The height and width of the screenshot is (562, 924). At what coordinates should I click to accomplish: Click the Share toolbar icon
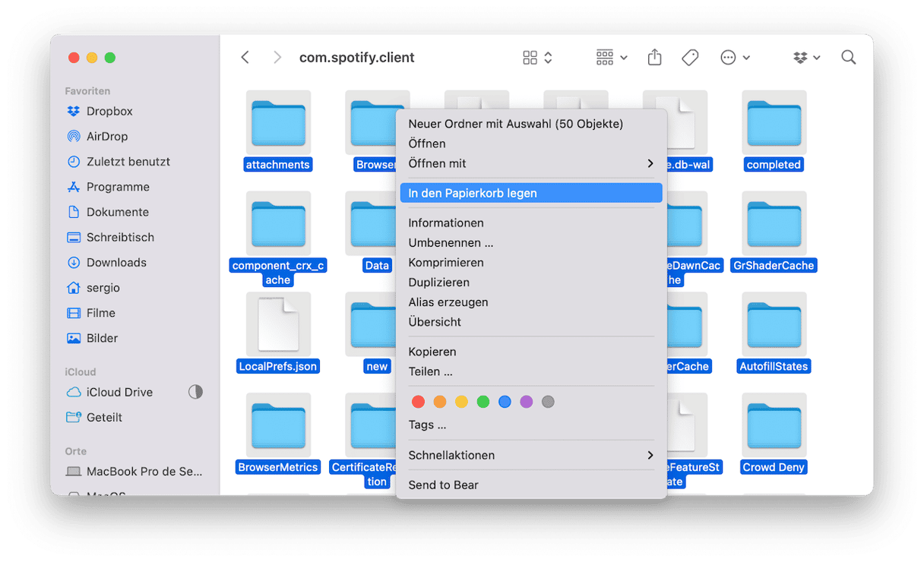(654, 58)
